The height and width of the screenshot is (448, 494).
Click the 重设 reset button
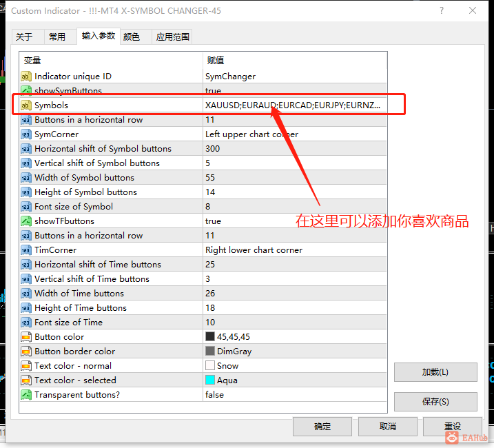[x=453, y=427]
